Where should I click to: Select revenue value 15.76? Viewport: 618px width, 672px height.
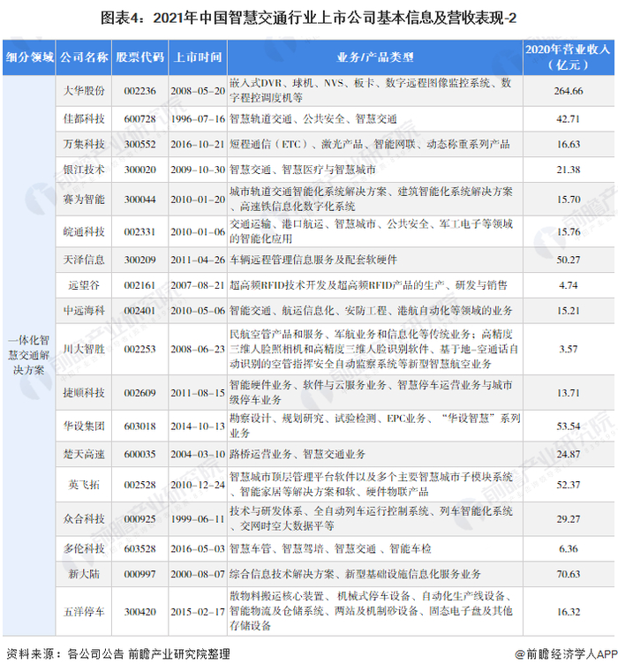pos(569,232)
